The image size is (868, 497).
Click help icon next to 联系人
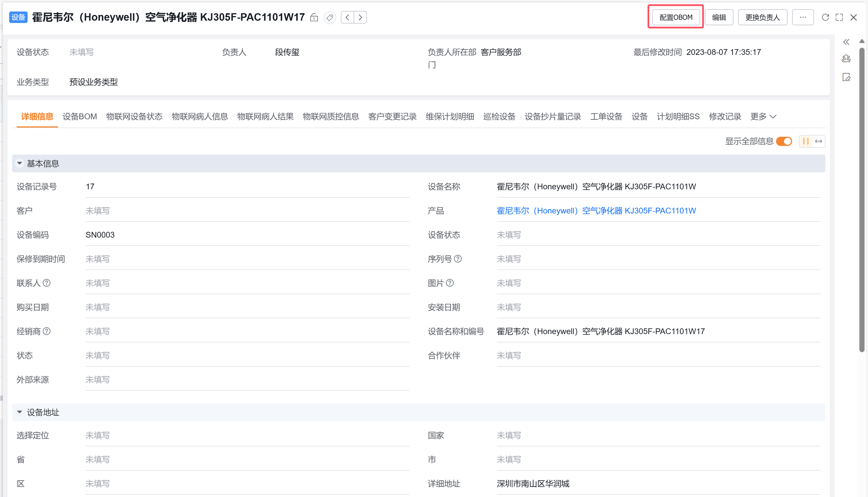click(47, 283)
